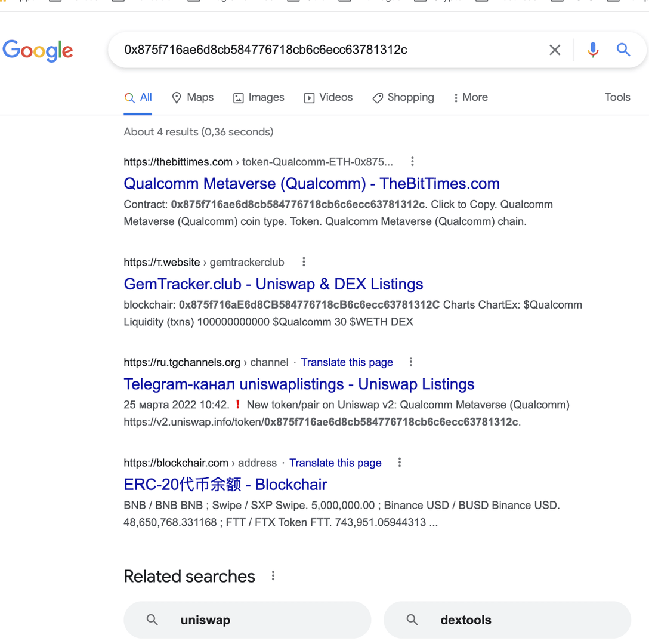Viewport: 649px width, 644px height.
Task: Switch to the Videos tab
Action: point(328,98)
